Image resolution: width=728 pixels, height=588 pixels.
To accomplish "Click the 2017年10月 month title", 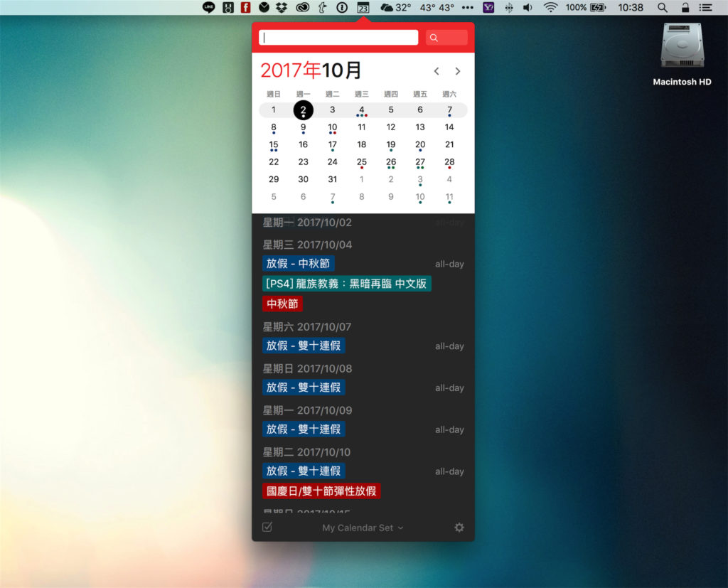I will [x=311, y=70].
